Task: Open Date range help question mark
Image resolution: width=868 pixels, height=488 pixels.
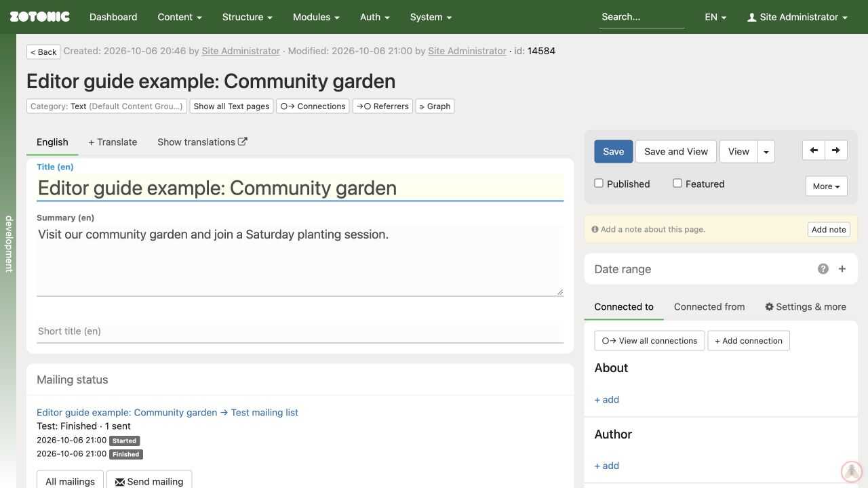Action: click(823, 269)
